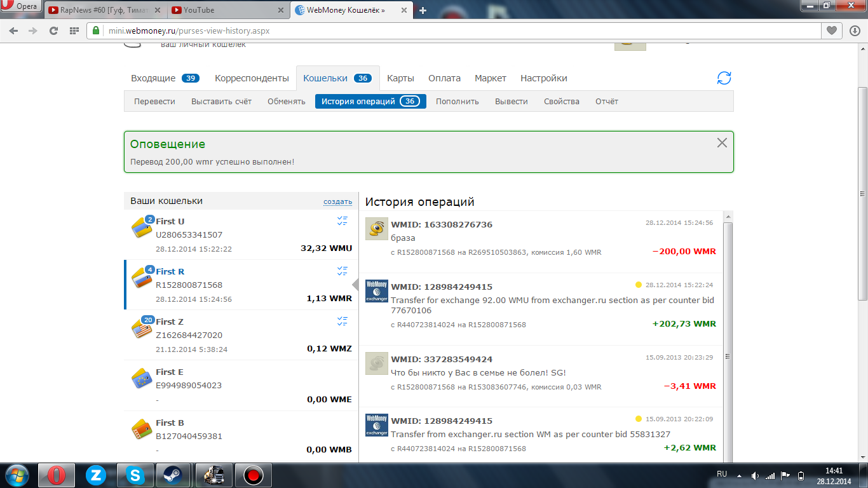Switch to the RapNews #60 tab

coord(104,10)
